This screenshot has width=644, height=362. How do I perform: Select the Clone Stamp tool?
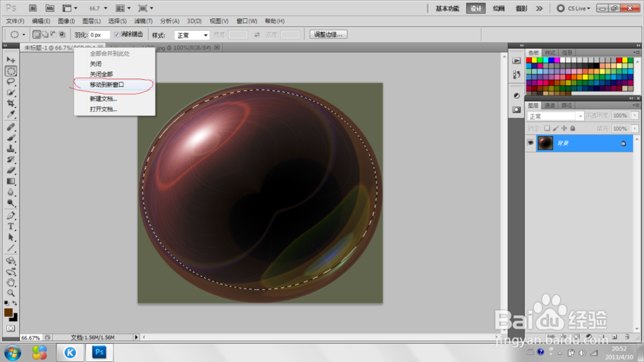[11, 149]
